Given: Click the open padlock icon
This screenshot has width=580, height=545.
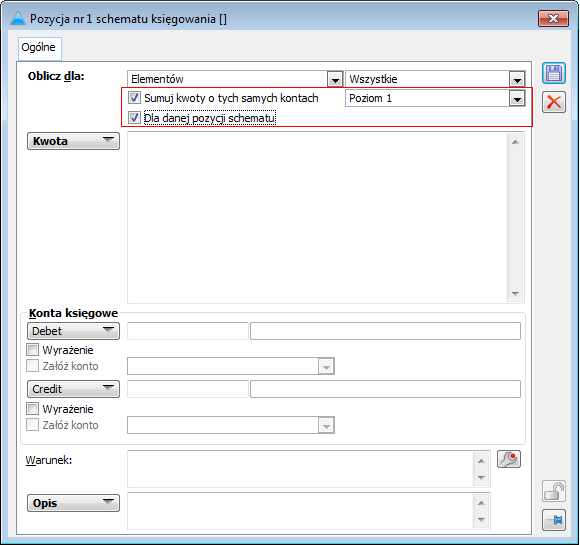Looking at the screenshot, I should click(554, 491).
